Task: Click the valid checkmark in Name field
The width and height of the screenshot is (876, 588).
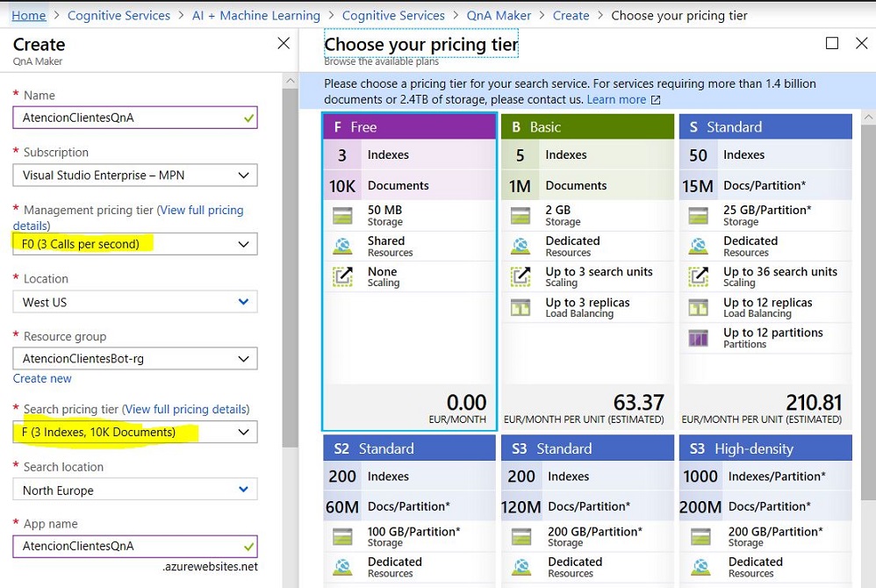Action: coord(248,118)
